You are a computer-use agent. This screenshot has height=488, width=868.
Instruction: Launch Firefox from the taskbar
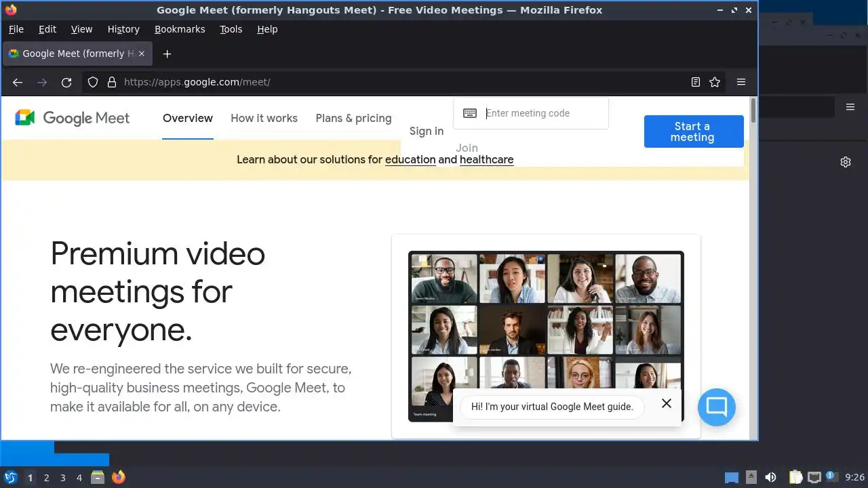click(119, 477)
